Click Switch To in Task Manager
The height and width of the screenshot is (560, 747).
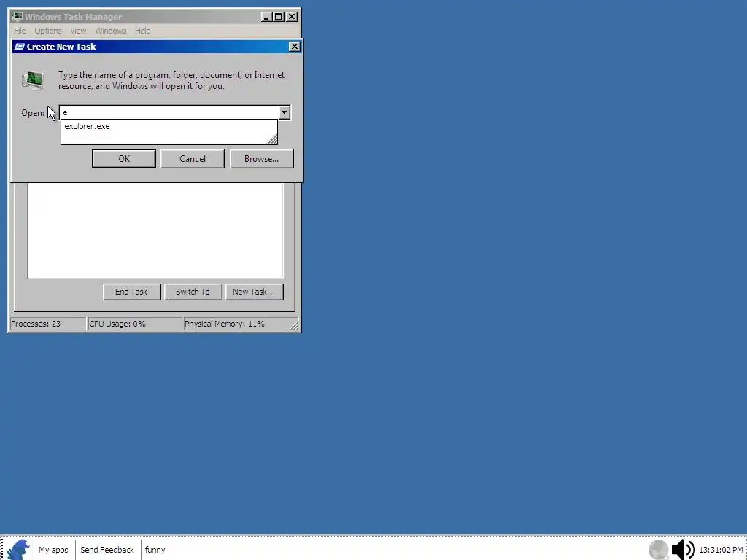193,292
